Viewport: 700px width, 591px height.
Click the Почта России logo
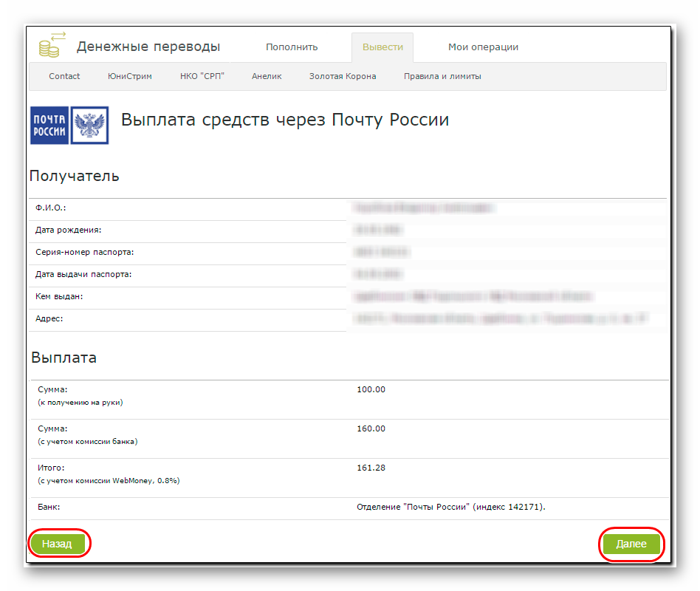coord(69,125)
